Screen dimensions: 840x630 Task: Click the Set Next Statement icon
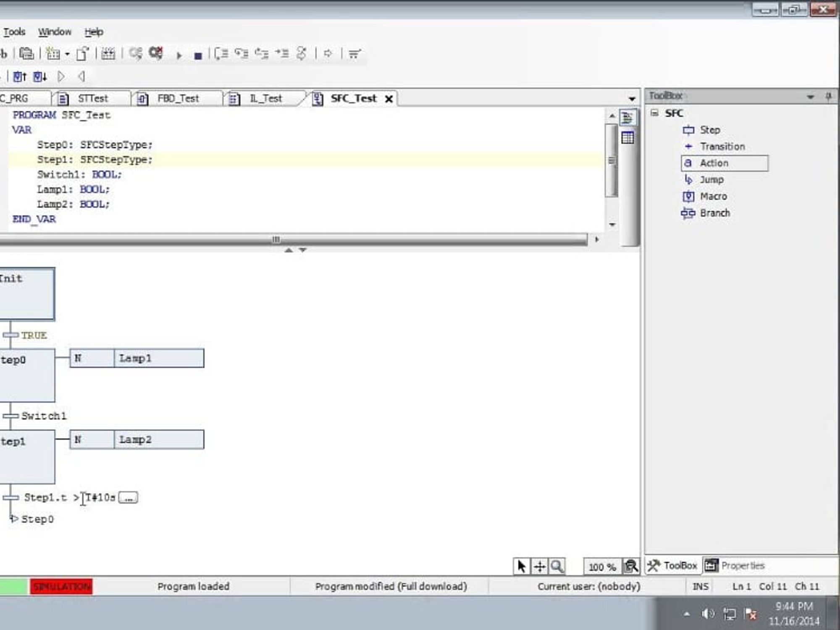coord(302,54)
